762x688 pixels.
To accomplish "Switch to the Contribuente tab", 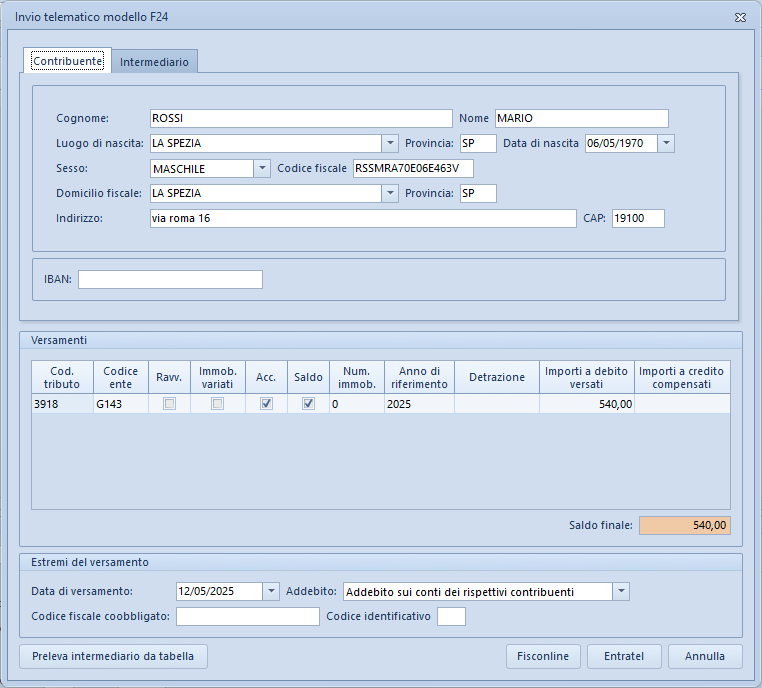I will [x=68, y=61].
